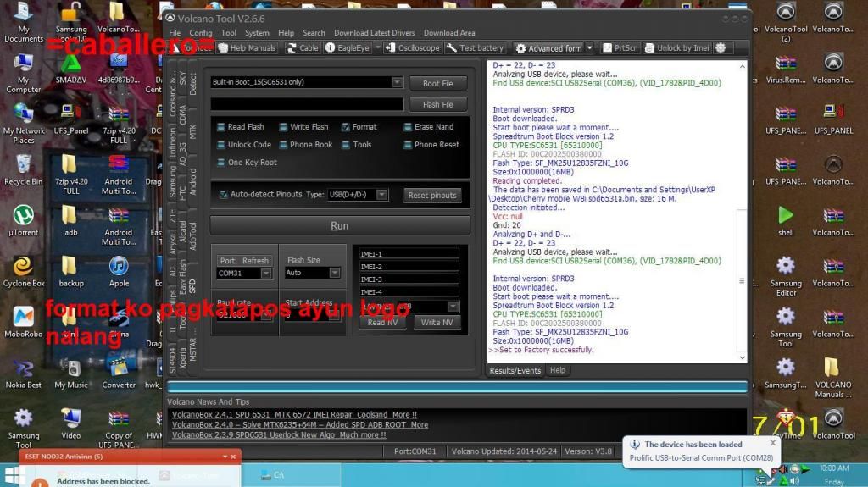The height and width of the screenshot is (487, 868).
Task: Switch to the Results/Events tab
Action: click(515, 370)
